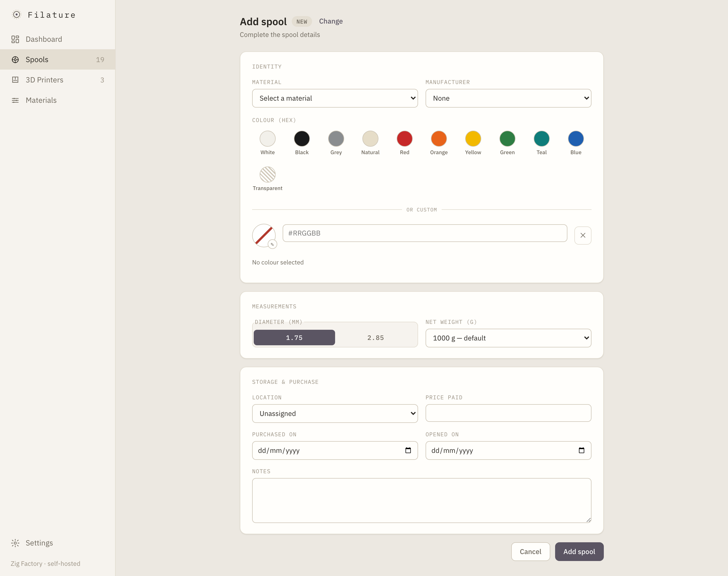Pick the Transparent colour swatch

(267, 174)
